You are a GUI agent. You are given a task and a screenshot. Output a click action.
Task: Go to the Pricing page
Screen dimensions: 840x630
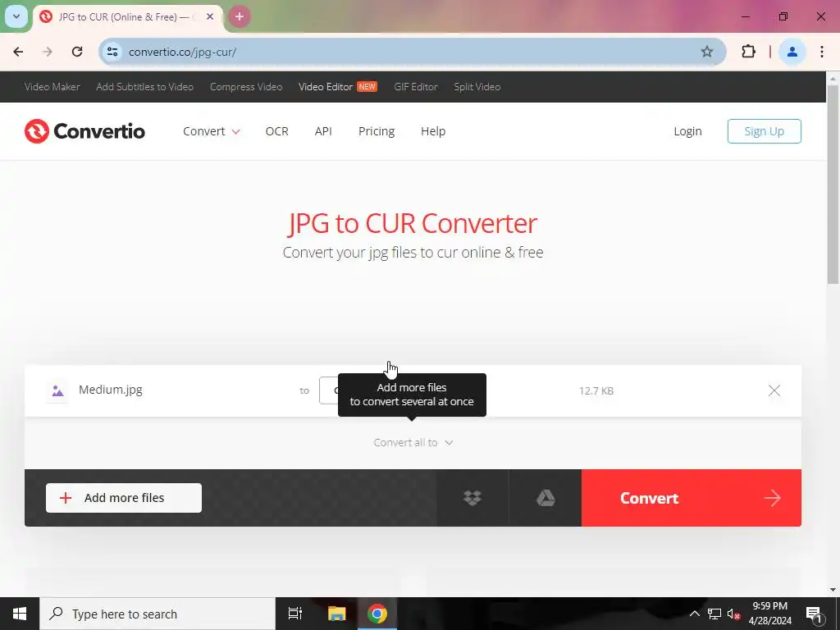tap(377, 131)
